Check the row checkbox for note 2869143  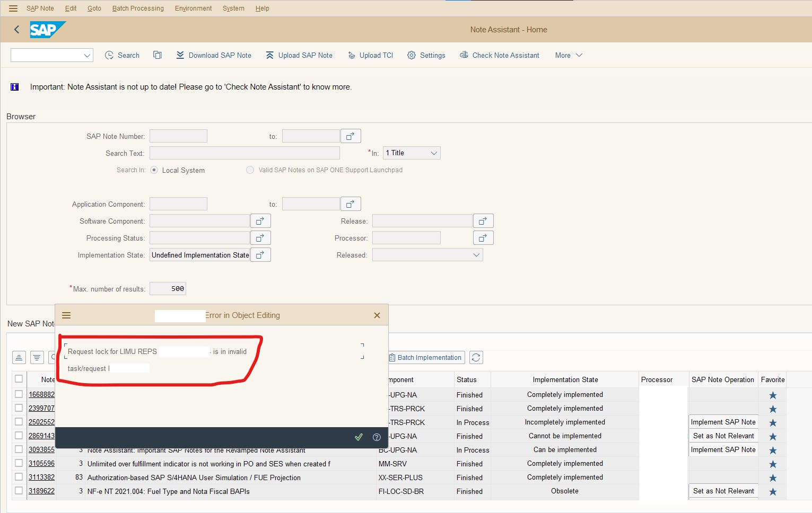click(x=19, y=436)
